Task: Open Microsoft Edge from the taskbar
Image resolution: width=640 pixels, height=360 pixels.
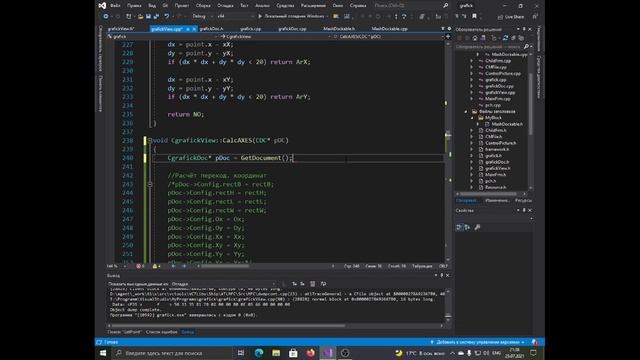Action: click(259, 353)
